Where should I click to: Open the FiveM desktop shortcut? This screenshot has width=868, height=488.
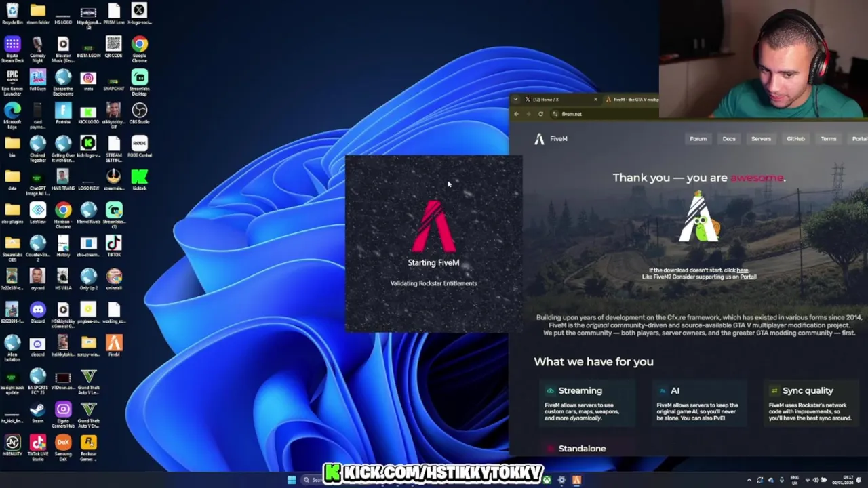114,346
